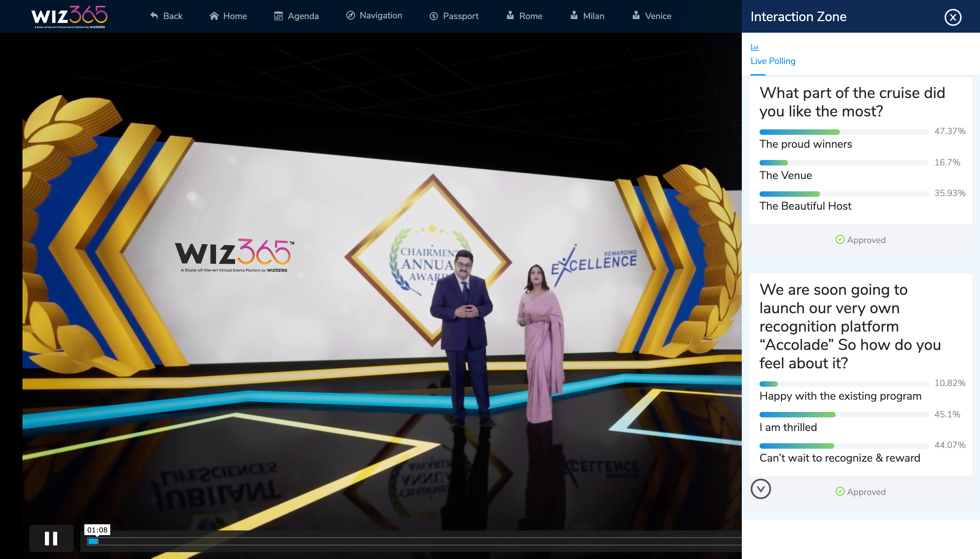Viewport: 980px width, 559px height.
Task: Click the Navigation compass icon
Action: 350,15
